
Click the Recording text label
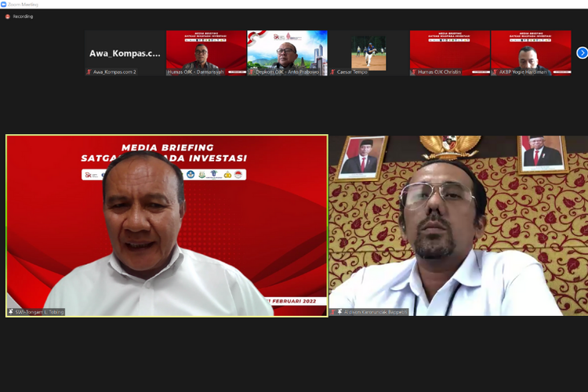(x=23, y=16)
